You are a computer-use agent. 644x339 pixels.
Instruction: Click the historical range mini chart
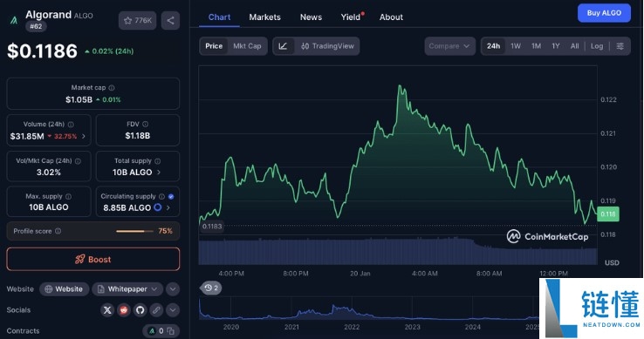click(x=369, y=308)
